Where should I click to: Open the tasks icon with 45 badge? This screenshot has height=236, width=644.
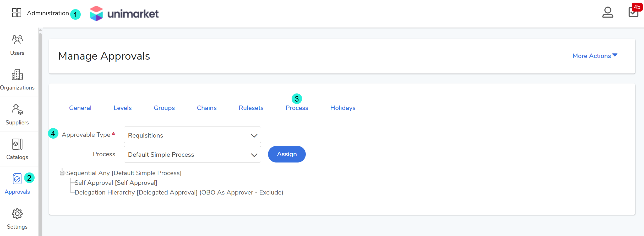(x=634, y=12)
